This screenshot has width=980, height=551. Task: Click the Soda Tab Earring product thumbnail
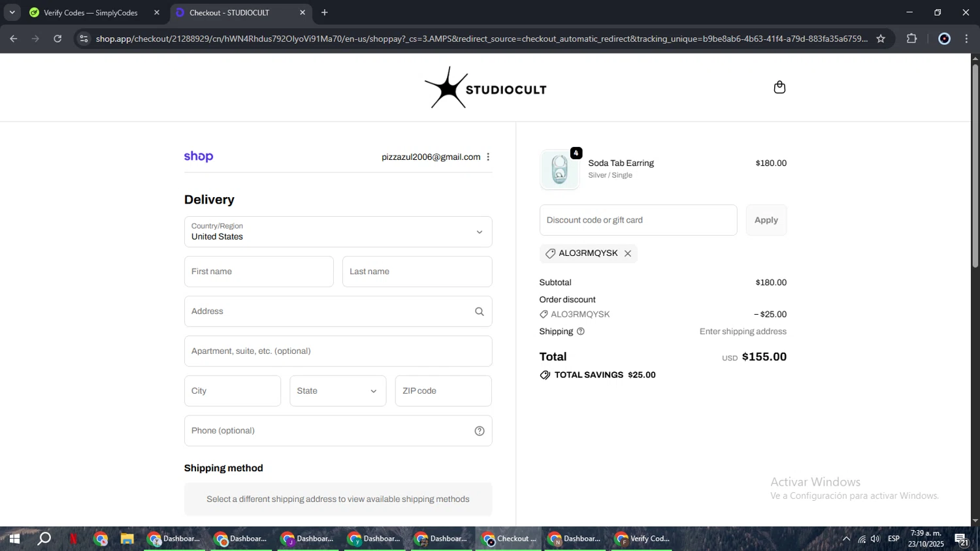click(x=559, y=170)
